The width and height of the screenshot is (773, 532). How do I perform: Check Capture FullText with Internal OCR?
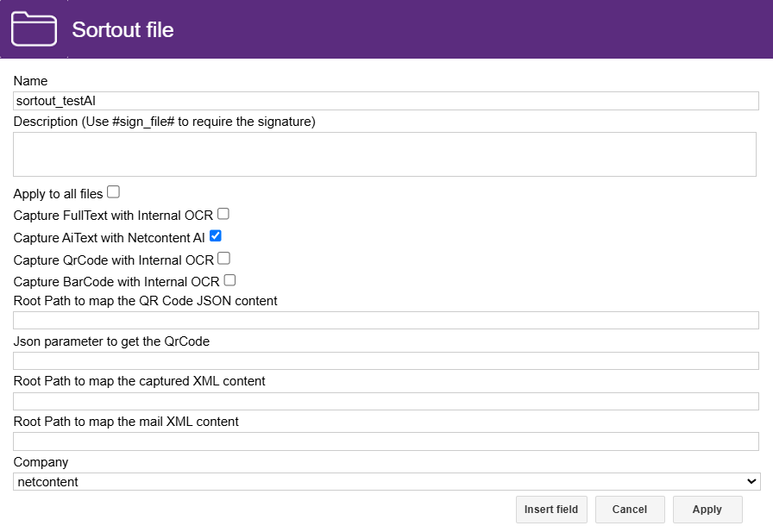(x=223, y=213)
